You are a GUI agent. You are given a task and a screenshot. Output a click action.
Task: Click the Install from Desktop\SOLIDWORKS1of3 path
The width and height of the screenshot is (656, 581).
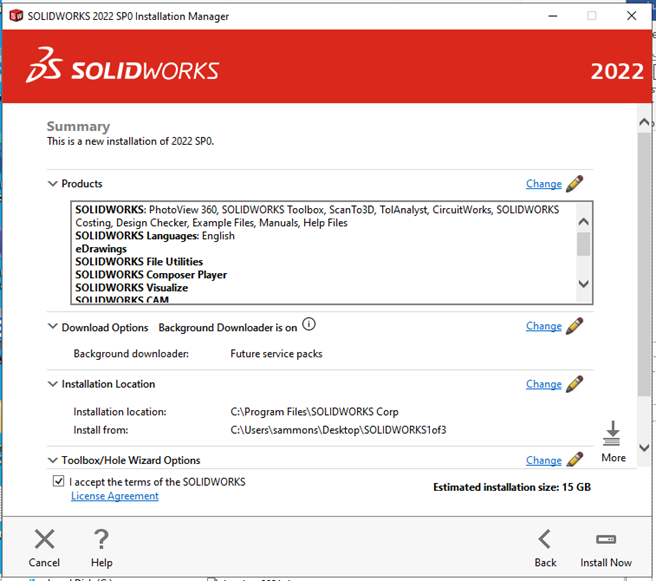point(338,430)
